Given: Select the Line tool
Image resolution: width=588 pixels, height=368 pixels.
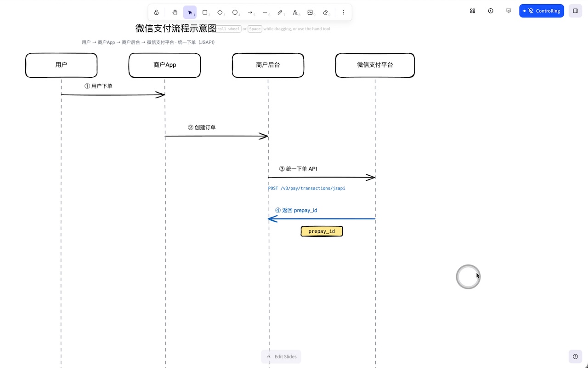Looking at the screenshot, I should (265, 12).
